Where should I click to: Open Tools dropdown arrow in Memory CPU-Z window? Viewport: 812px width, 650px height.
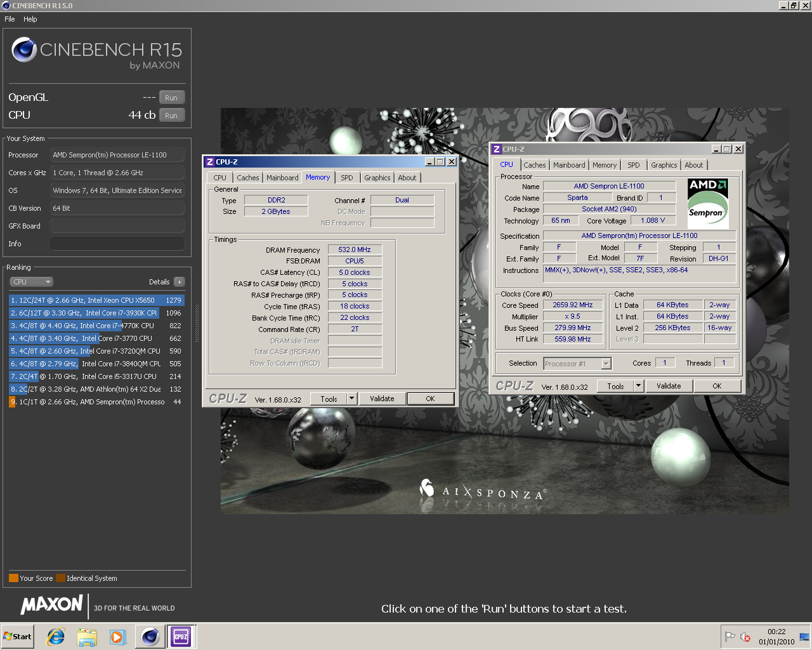[351, 399]
